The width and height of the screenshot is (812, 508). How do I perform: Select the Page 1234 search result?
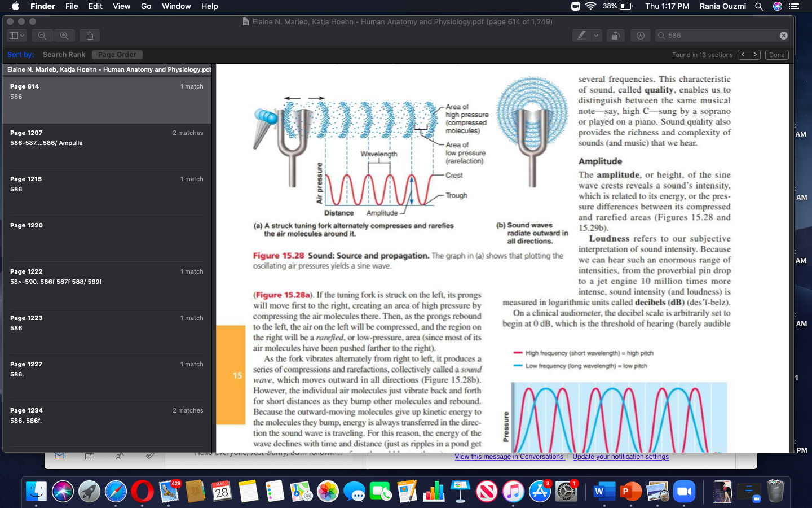click(x=107, y=424)
